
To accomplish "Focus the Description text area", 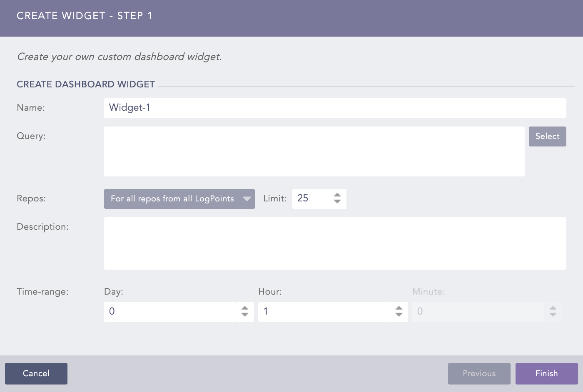I will (x=335, y=243).
